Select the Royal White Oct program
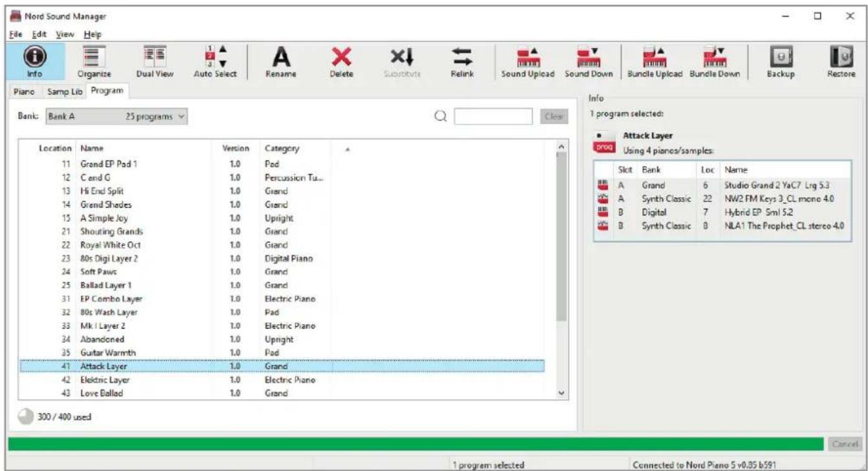This screenshot has width=868, height=471. tap(282, 245)
